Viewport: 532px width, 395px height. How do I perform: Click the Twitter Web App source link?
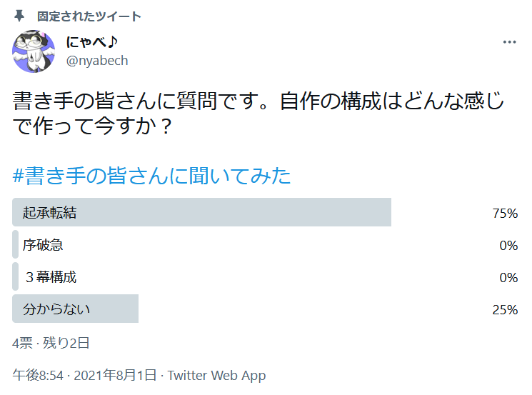click(216, 376)
